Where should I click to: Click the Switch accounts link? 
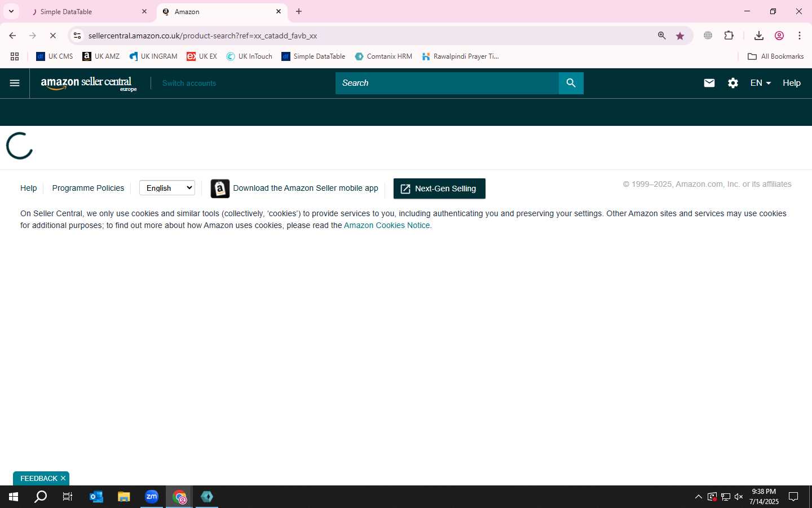pyautogui.click(x=189, y=83)
